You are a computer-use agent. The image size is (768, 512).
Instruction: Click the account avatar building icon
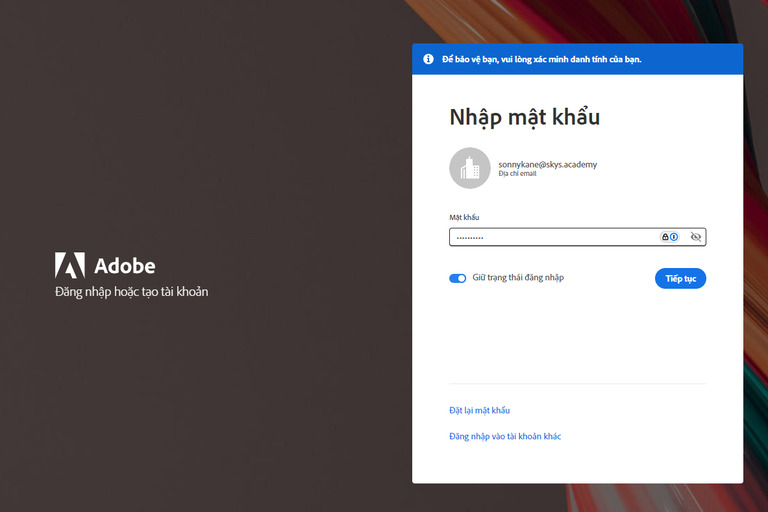[470, 168]
